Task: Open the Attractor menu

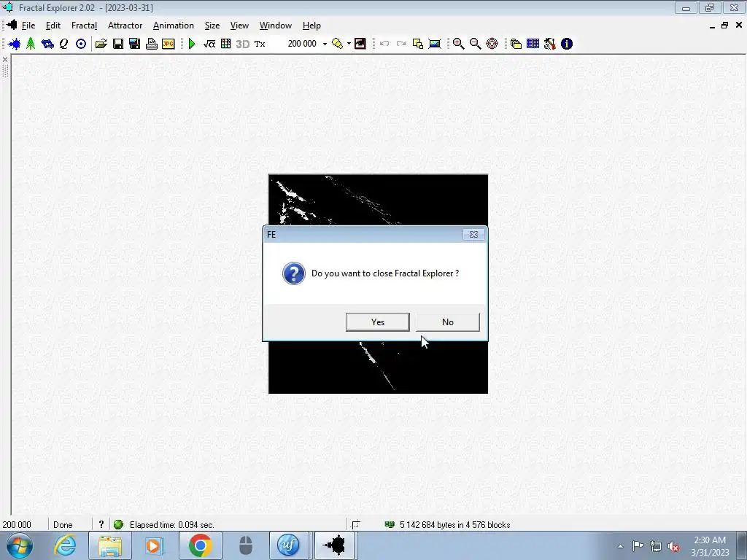Action: pyautogui.click(x=125, y=26)
